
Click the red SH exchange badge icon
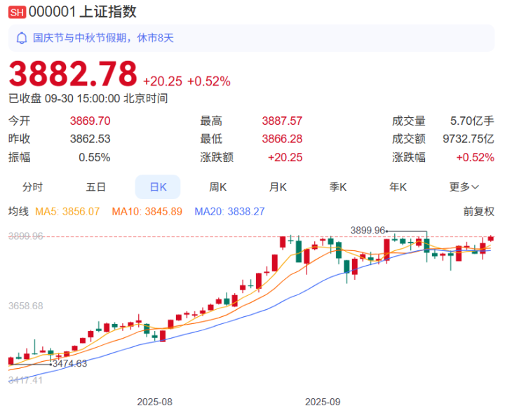click(x=17, y=12)
